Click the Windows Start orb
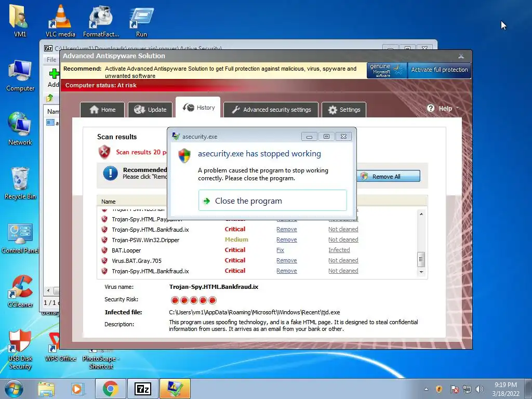Screen dimensions: 532x399 click(14, 389)
